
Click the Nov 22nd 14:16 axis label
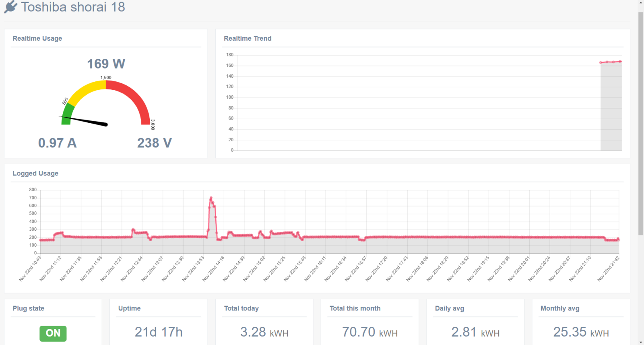(x=214, y=269)
